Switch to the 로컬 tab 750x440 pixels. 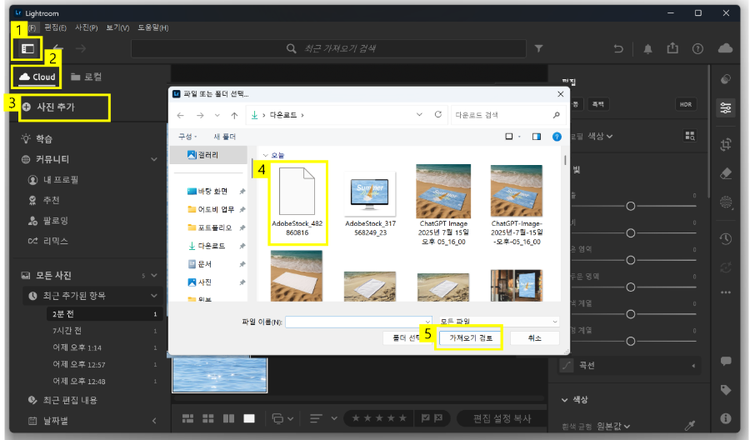86,77
